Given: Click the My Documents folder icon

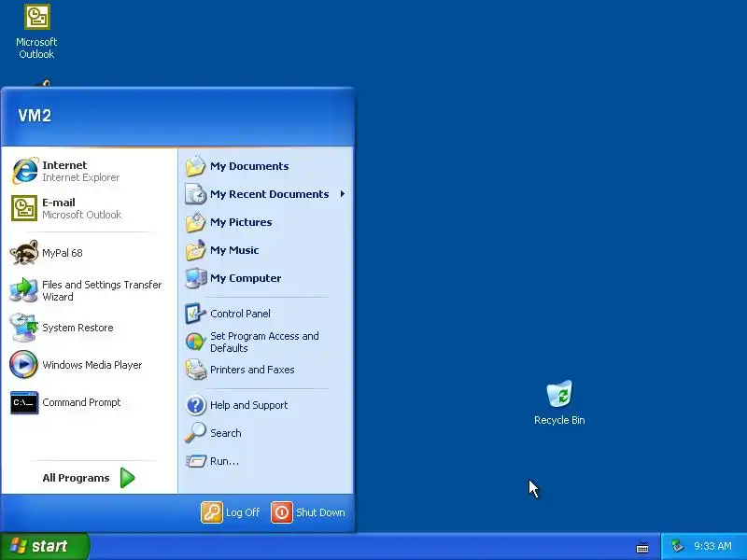Looking at the screenshot, I should pos(195,166).
